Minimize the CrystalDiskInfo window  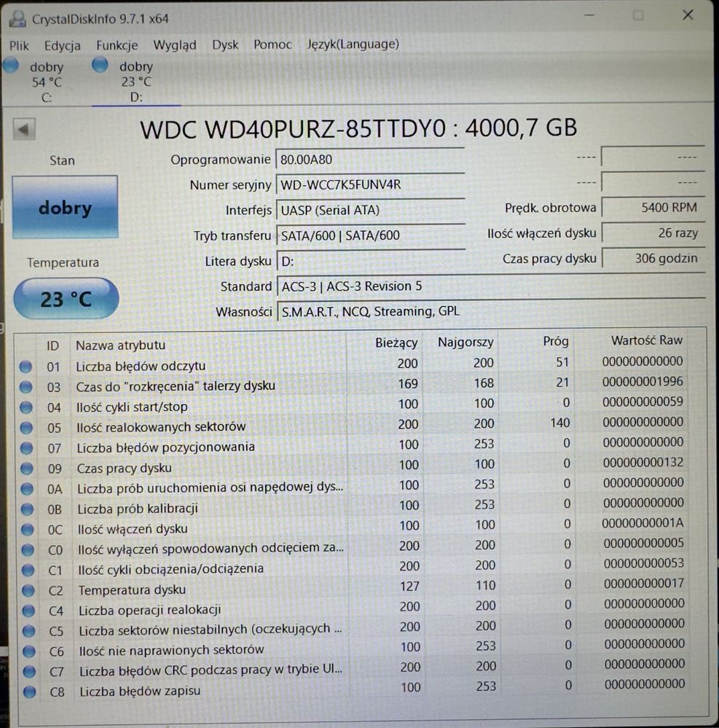coord(589,16)
